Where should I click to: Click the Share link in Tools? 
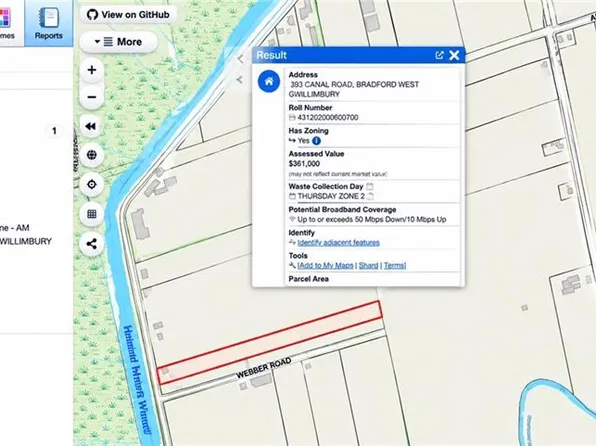pos(368,265)
